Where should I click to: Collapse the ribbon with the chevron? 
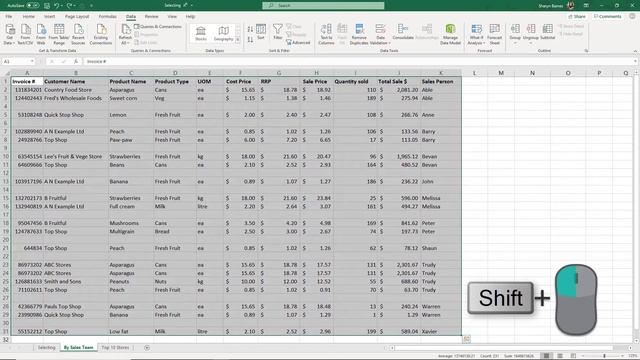click(635, 51)
